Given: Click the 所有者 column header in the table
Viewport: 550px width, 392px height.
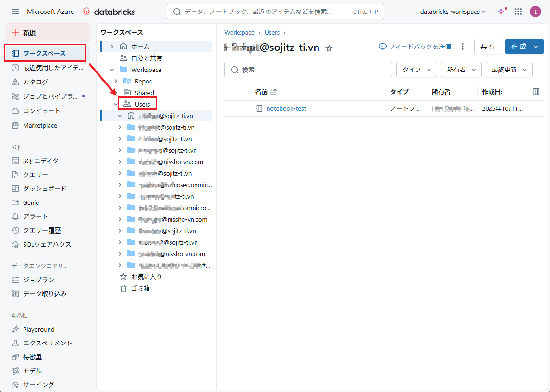Looking at the screenshot, I should (441, 92).
